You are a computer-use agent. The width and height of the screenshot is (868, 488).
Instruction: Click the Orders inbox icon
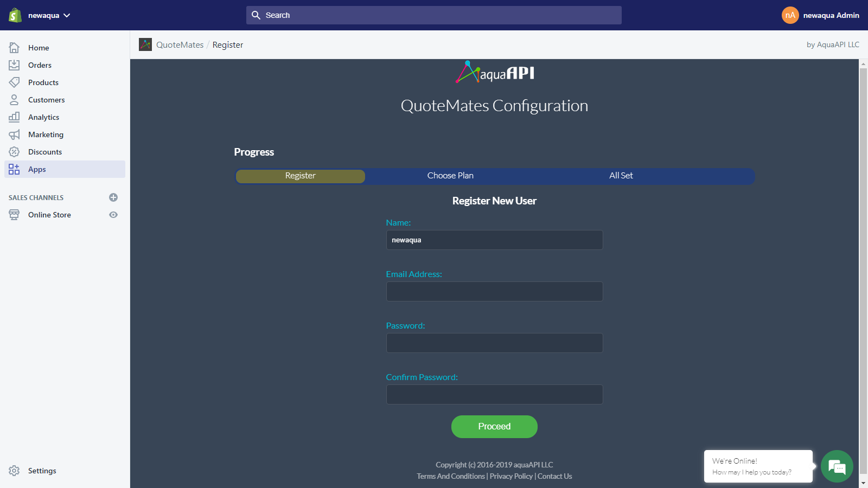[x=14, y=65]
